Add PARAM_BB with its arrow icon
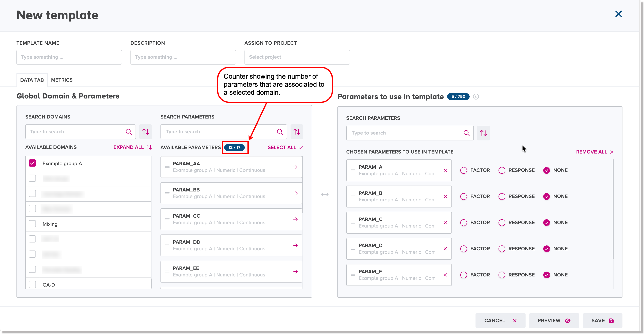Screen dimensions: 644x334 (295, 193)
